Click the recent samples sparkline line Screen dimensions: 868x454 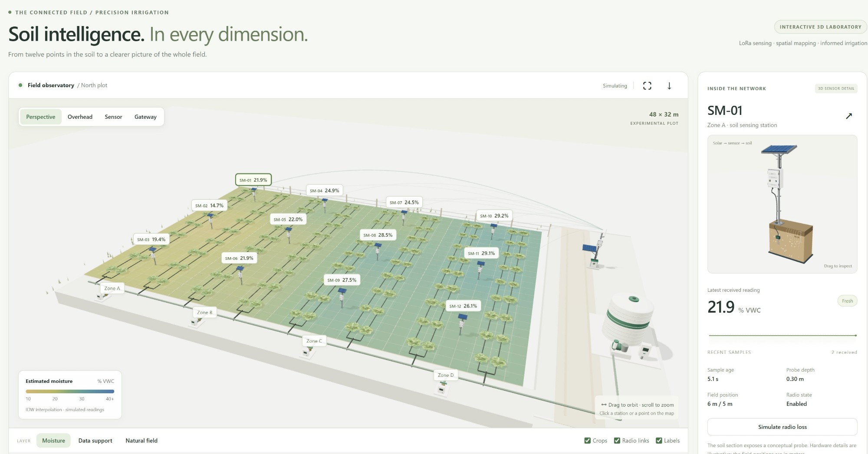click(782, 335)
